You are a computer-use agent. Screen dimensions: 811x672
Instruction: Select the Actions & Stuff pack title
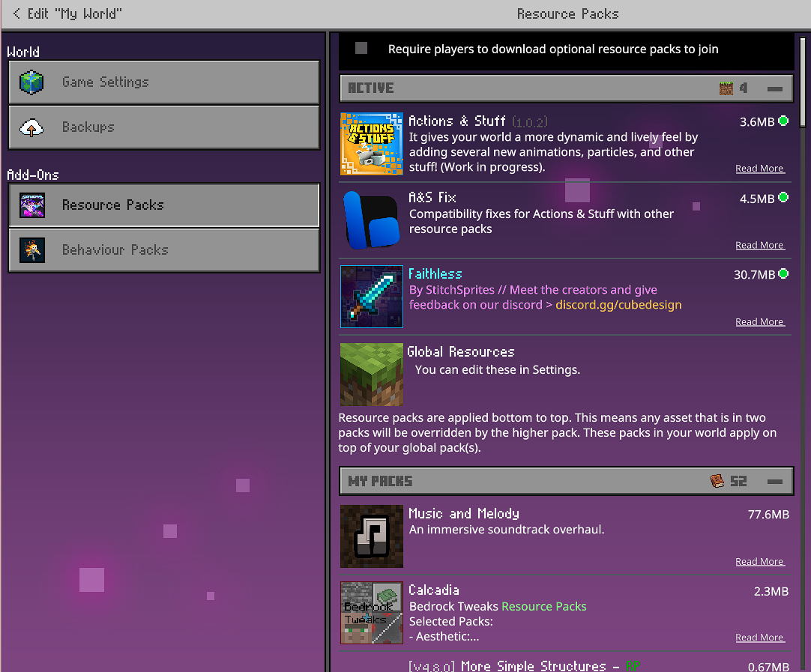456,121
